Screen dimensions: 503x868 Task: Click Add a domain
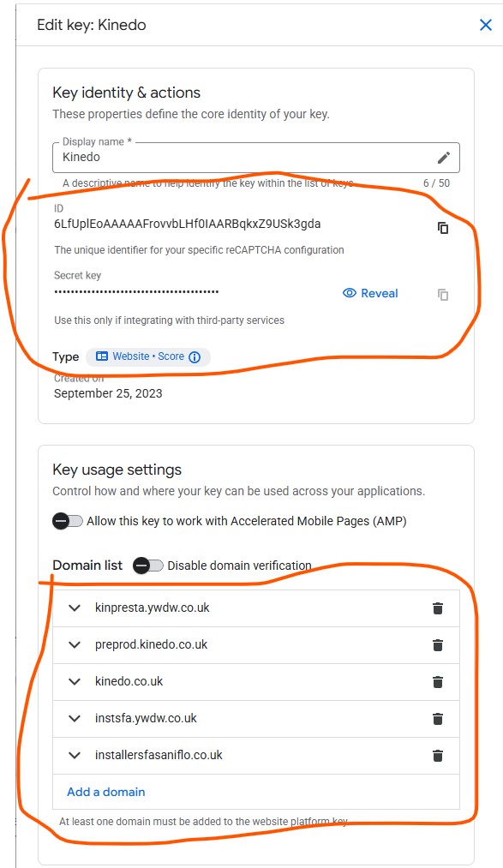point(105,792)
